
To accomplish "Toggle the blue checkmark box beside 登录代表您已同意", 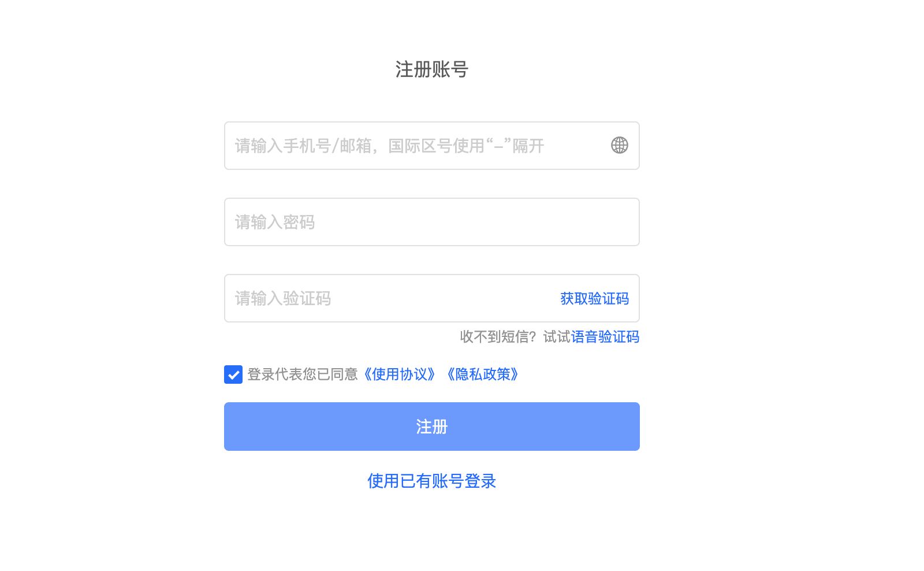I will pyautogui.click(x=233, y=375).
